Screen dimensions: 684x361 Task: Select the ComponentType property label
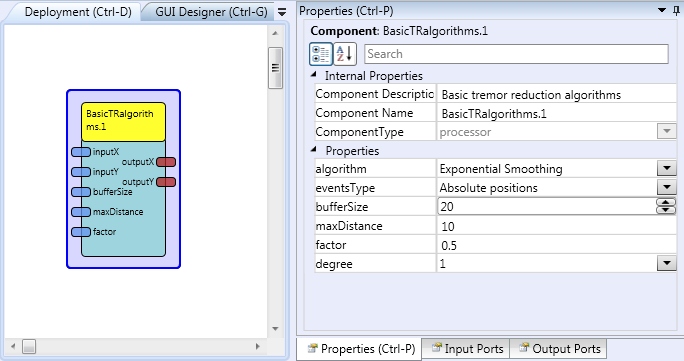coord(359,132)
